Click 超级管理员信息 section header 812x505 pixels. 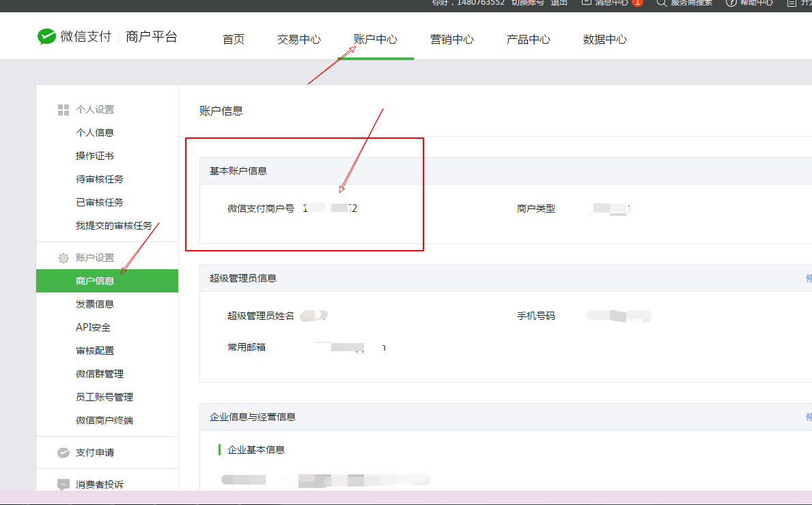pyautogui.click(x=243, y=279)
